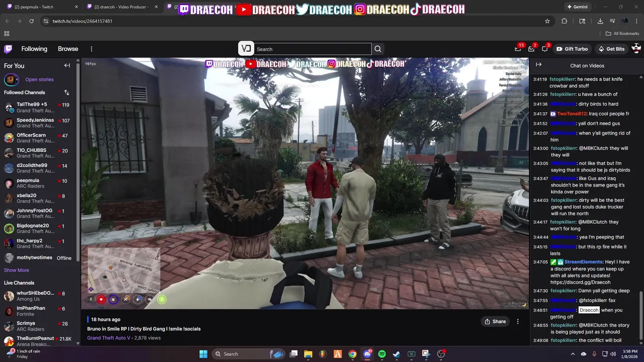The width and height of the screenshot is (644, 362).
Task: Open the Bigdognate20 channel
Action: (x=38, y=228)
